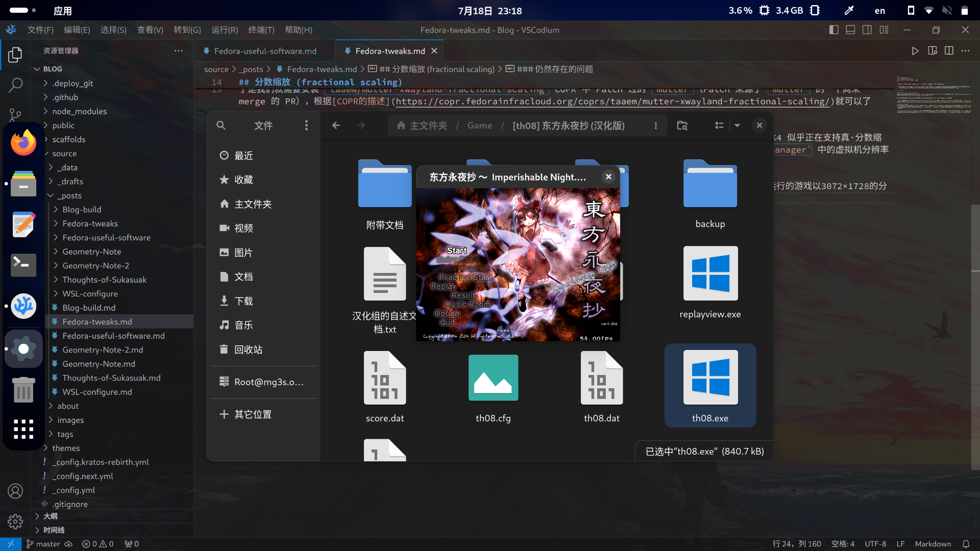
Task: Open VSCodium Explorer activity icon
Action: (x=15, y=55)
